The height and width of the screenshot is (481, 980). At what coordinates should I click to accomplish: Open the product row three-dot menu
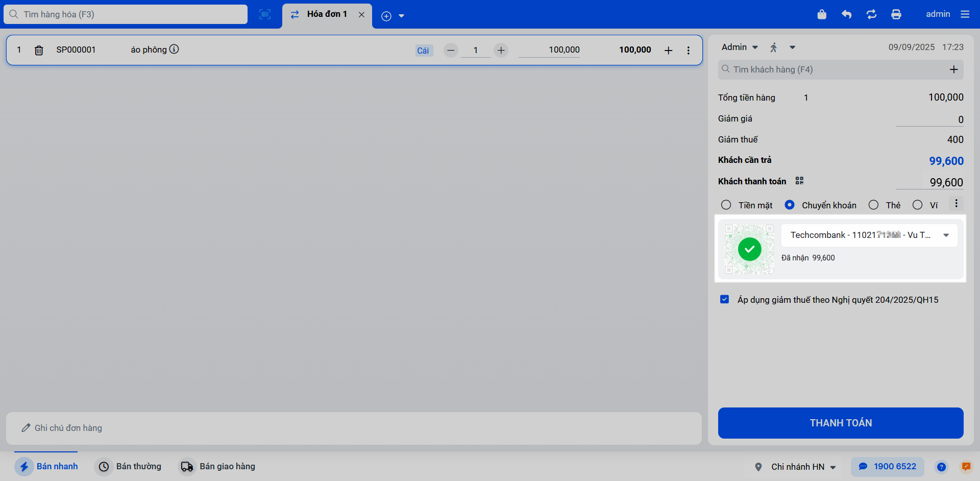[x=688, y=50]
